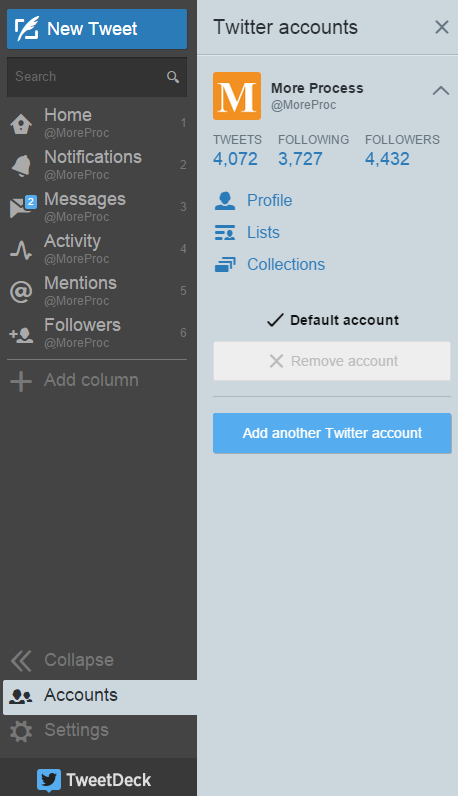Click the More Process avatar thumbnail
The height and width of the screenshot is (796, 458).
coord(237,96)
